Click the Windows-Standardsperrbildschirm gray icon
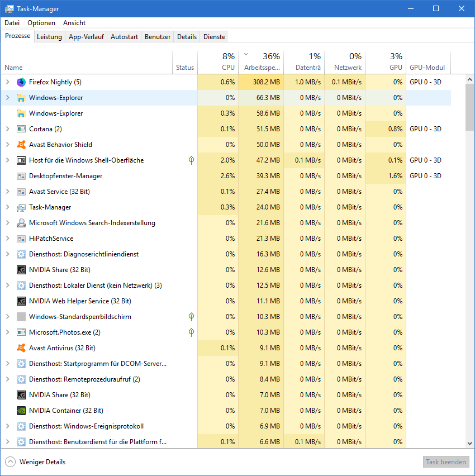Viewport: 475px width, 476px height. (x=21, y=317)
